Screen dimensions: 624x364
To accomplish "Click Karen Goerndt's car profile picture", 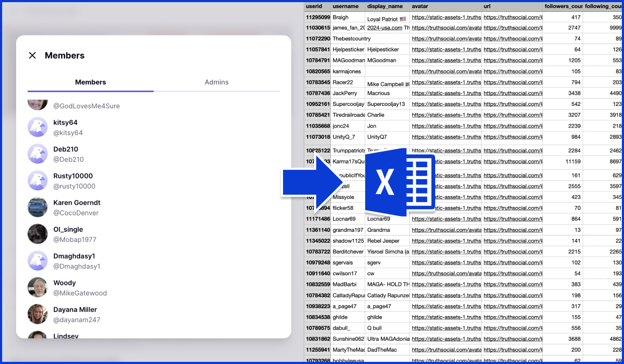I will (38, 207).
